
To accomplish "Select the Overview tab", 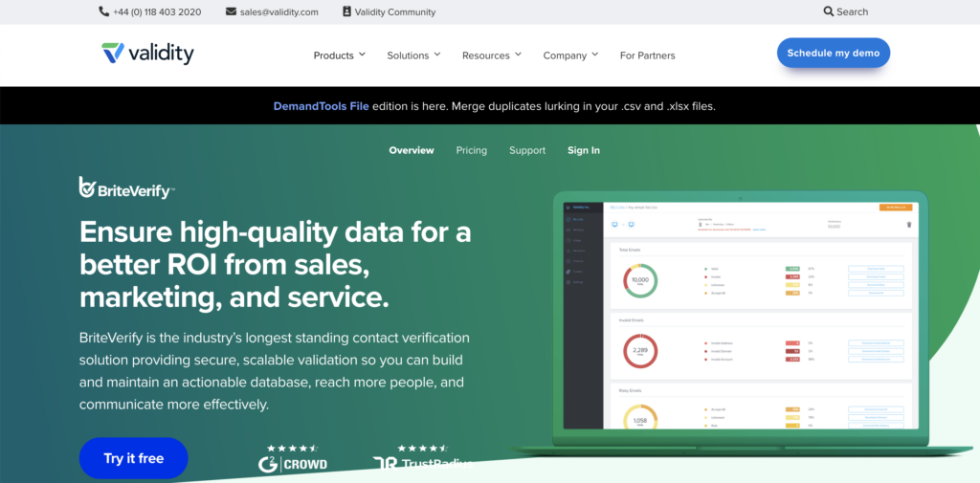I will [x=412, y=150].
